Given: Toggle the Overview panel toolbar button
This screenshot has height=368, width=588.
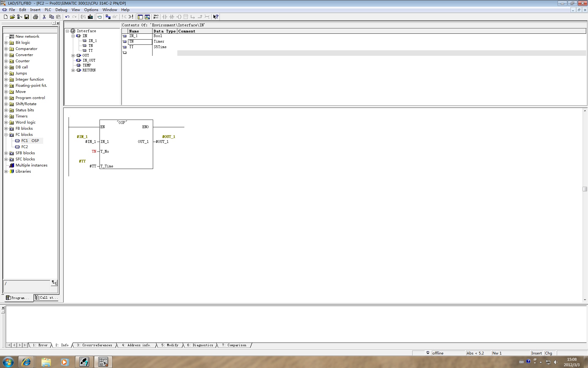Looking at the screenshot, I should pos(140,17).
